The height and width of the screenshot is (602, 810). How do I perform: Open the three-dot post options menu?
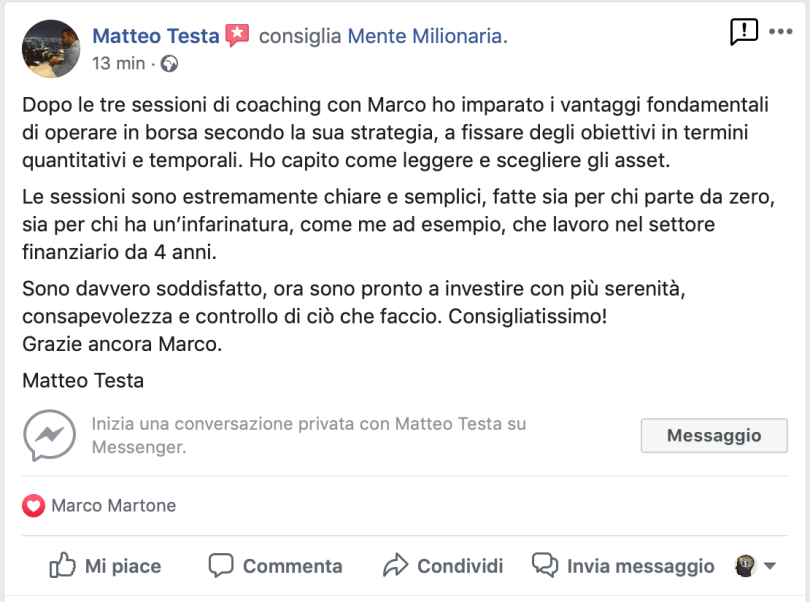[x=780, y=32]
